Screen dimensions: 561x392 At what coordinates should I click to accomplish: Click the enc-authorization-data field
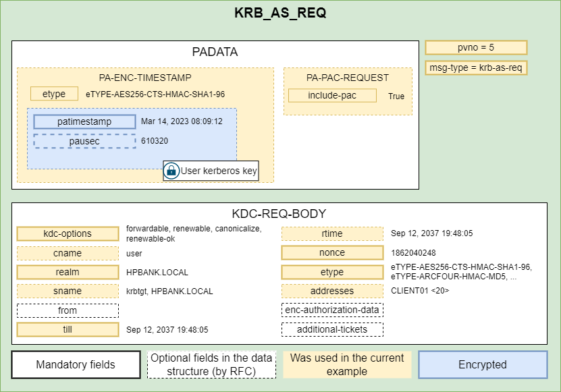coord(332,310)
